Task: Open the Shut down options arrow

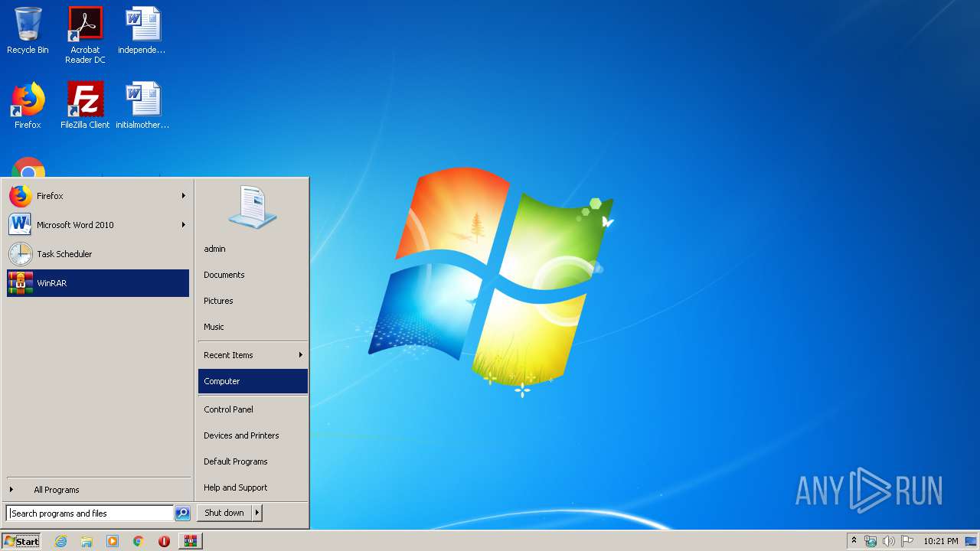Action: 257,513
